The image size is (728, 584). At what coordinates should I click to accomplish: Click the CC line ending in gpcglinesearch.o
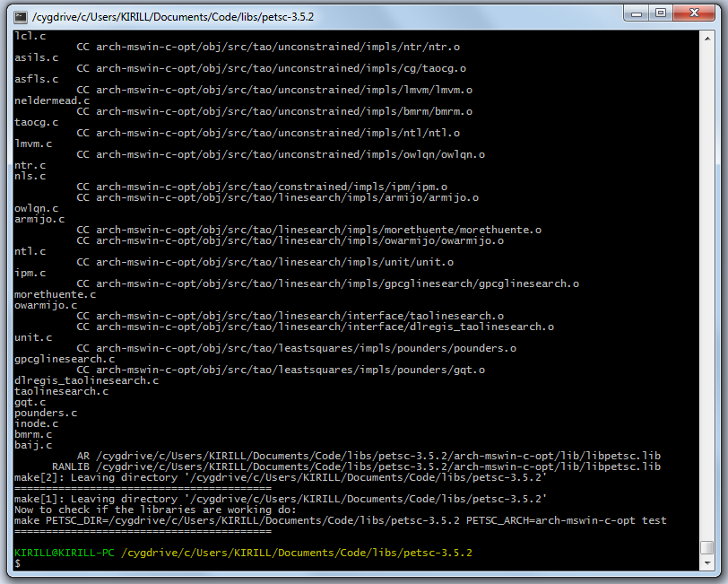point(328,283)
